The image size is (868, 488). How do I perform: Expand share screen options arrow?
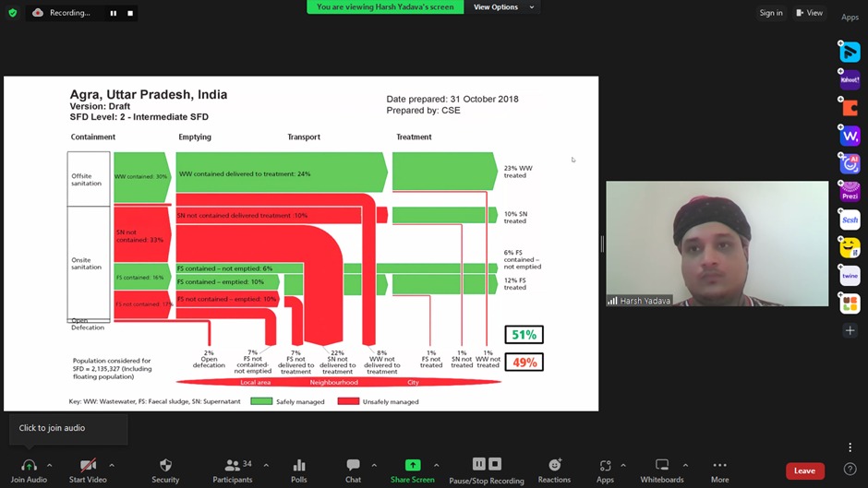pos(437,465)
